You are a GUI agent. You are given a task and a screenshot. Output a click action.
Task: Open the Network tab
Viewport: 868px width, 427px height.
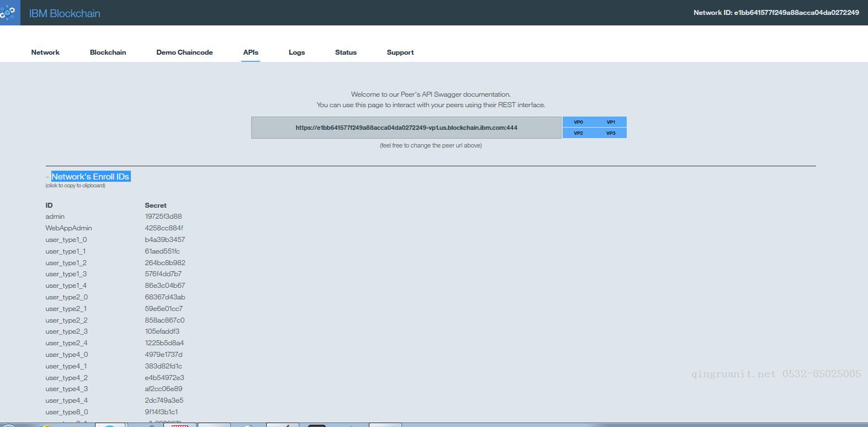[x=45, y=52]
